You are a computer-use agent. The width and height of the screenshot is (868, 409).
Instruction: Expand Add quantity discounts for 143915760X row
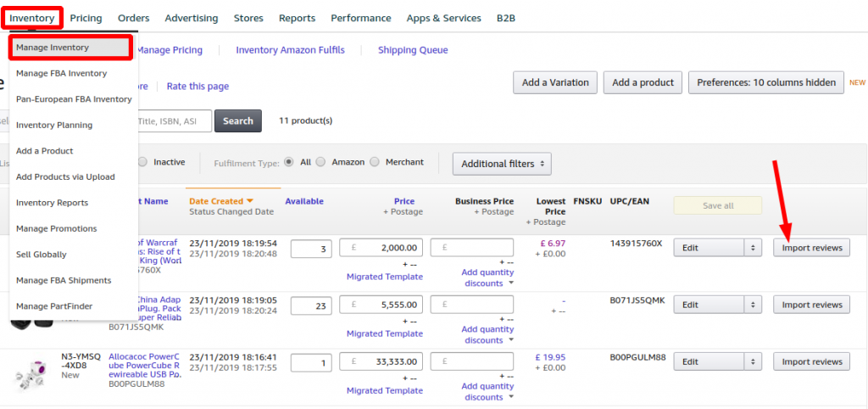(487, 277)
